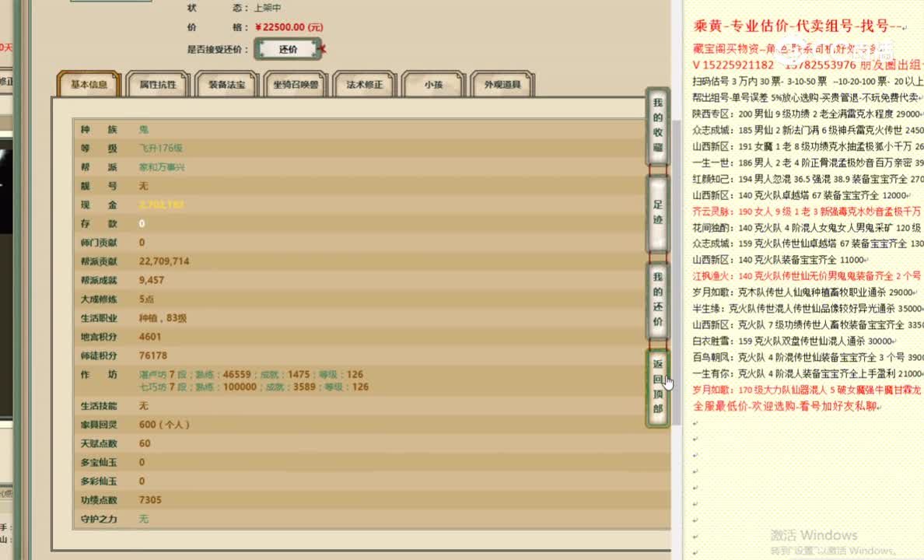Switch to the 法术修正 tab
The width and height of the screenshot is (924, 560).
[365, 84]
